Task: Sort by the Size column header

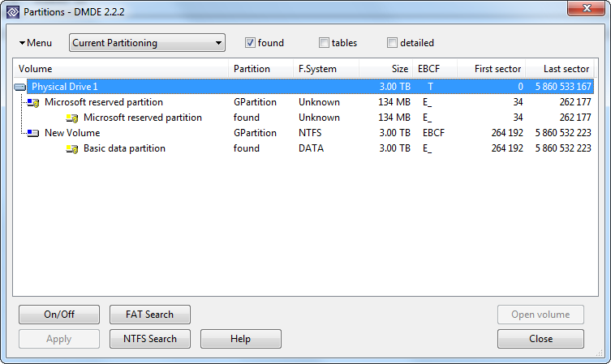Action: pyautogui.click(x=385, y=69)
